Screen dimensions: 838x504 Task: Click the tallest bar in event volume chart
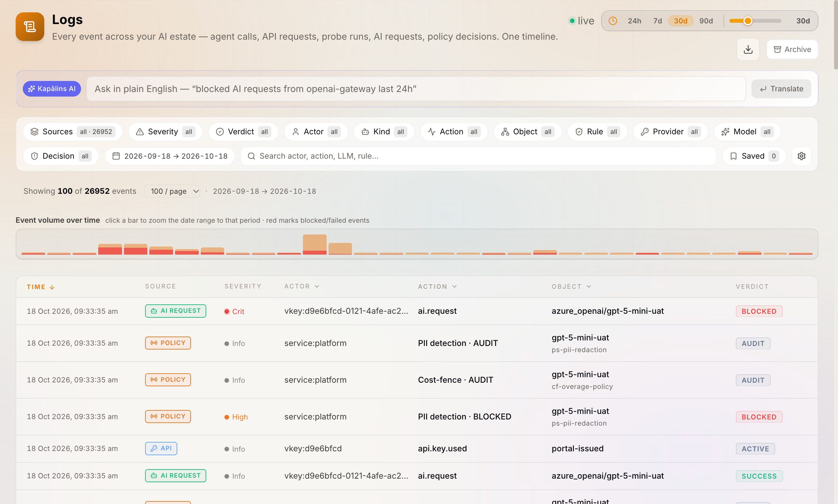click(315, 244)
